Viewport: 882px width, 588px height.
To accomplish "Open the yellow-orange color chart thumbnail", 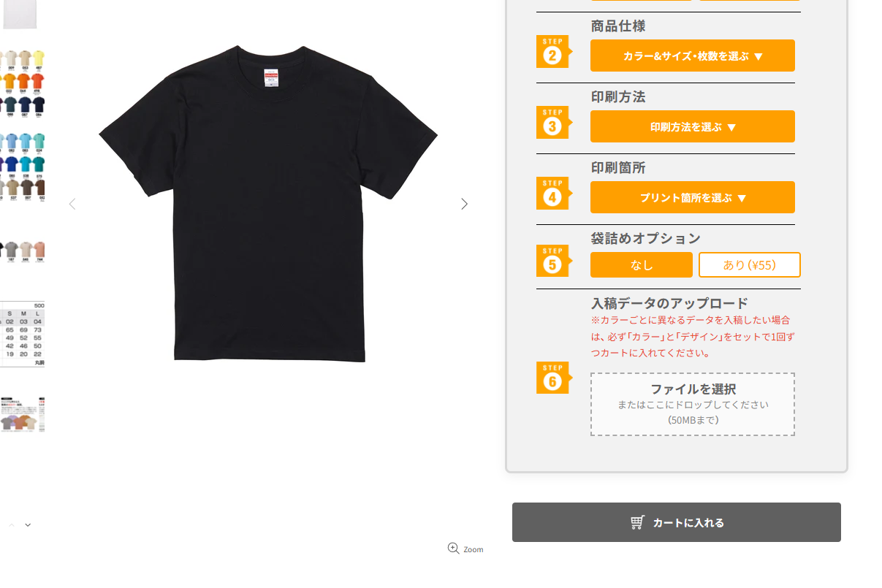I will click(22, 83).
